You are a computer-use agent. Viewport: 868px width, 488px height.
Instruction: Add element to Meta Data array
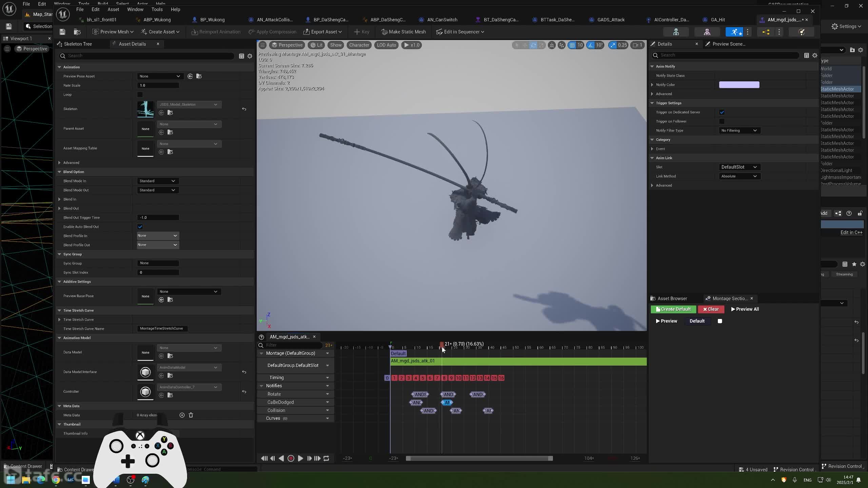tap(182, 415)
